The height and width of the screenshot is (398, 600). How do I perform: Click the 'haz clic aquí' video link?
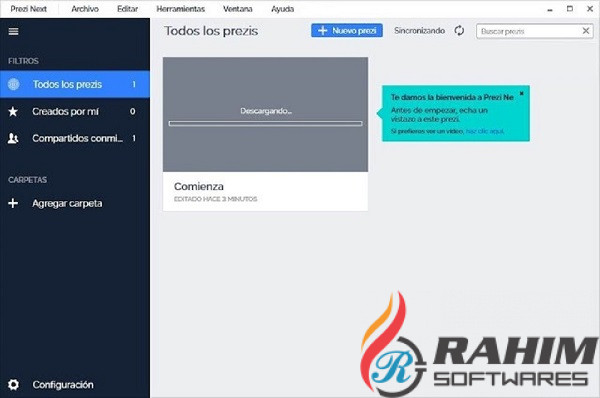[x=485, y=131]
